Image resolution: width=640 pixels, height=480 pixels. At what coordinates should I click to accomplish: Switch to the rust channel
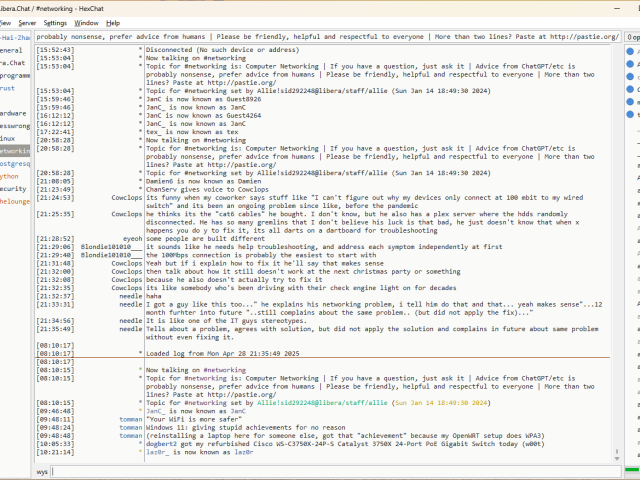click(8, 88)
